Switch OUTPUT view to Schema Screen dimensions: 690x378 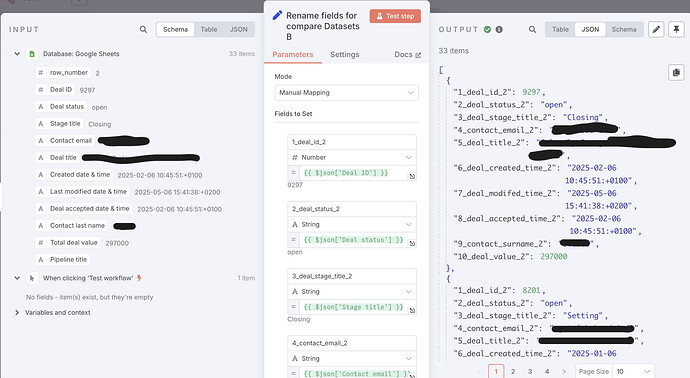[624, 29]
